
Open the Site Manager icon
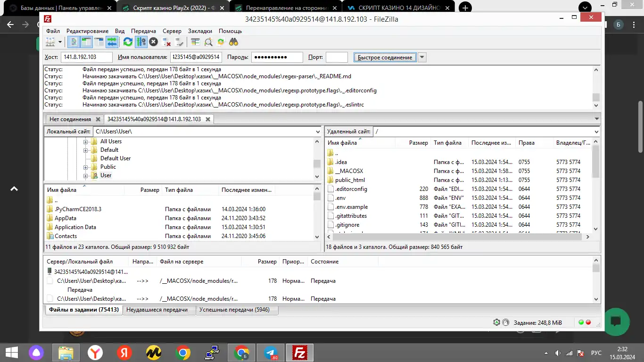point(50,42)
